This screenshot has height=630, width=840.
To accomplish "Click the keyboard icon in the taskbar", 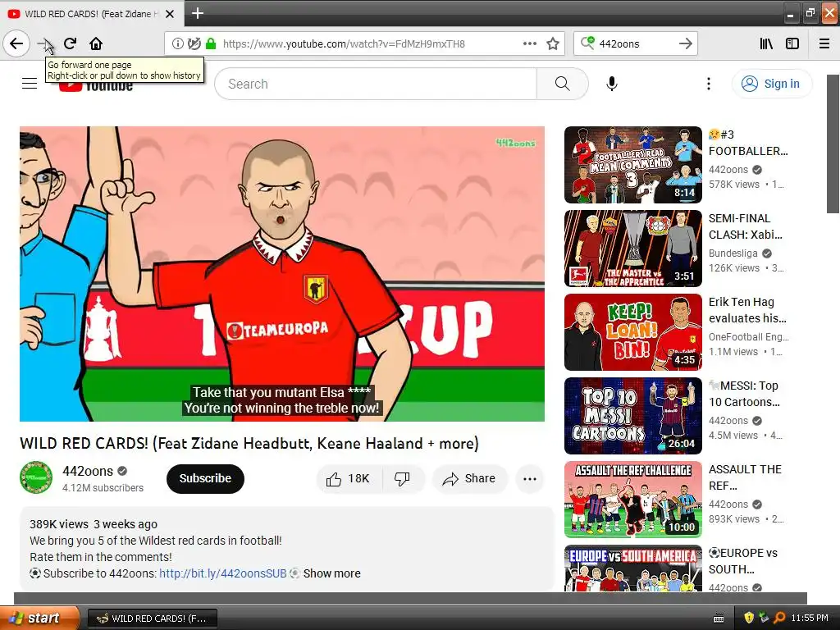I will click(719, 619).
